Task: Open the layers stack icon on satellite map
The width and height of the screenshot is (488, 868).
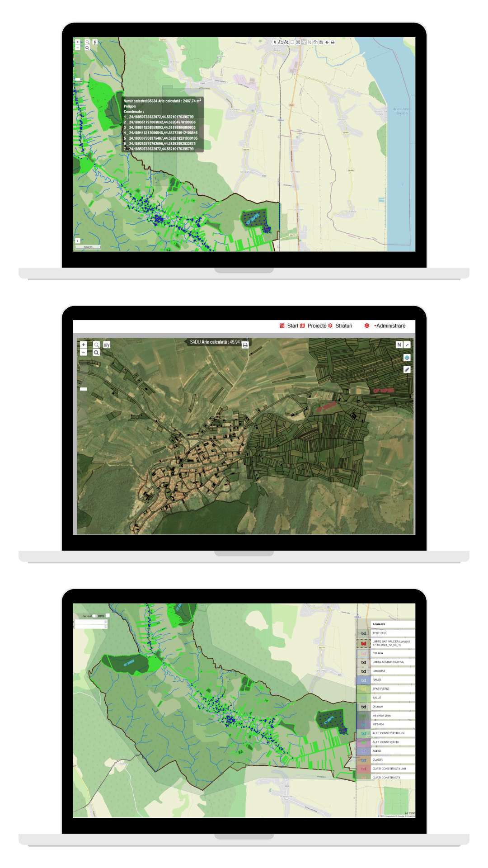Action: coord(407,358)
